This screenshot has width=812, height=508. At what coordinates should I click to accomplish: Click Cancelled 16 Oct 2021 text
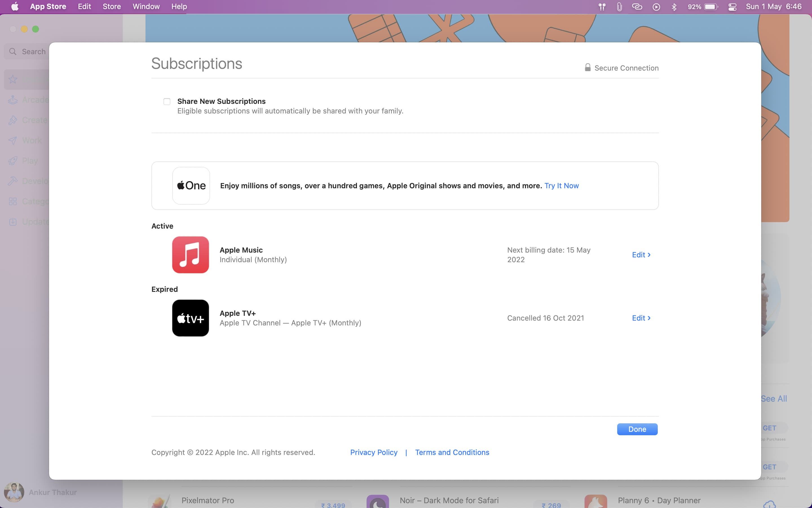(x=545, y=318)
